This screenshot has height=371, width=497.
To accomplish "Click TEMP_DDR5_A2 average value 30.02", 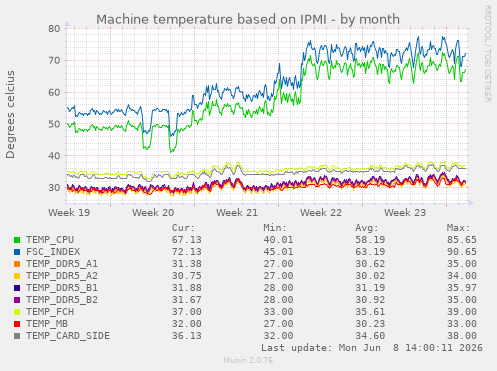I will coord(370,276).
